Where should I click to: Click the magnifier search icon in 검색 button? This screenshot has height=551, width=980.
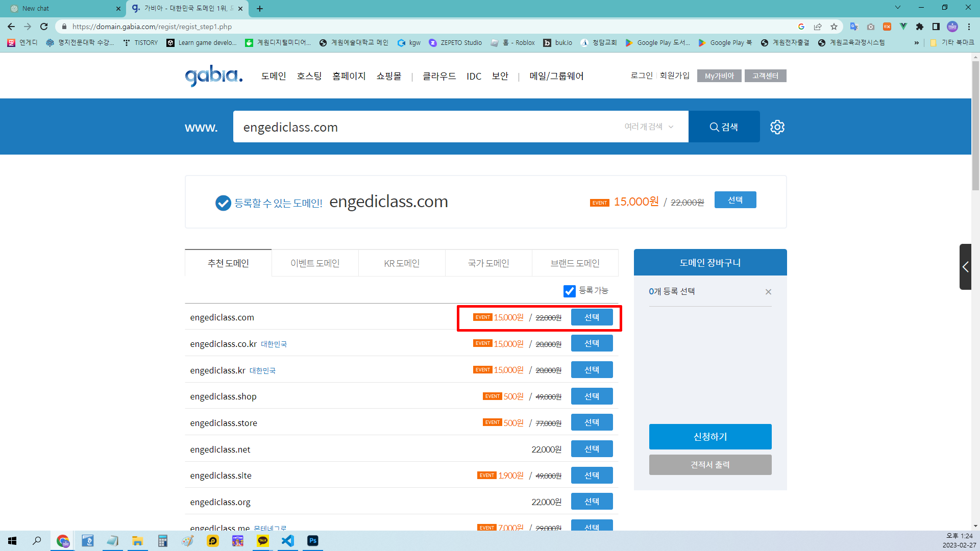715,127
